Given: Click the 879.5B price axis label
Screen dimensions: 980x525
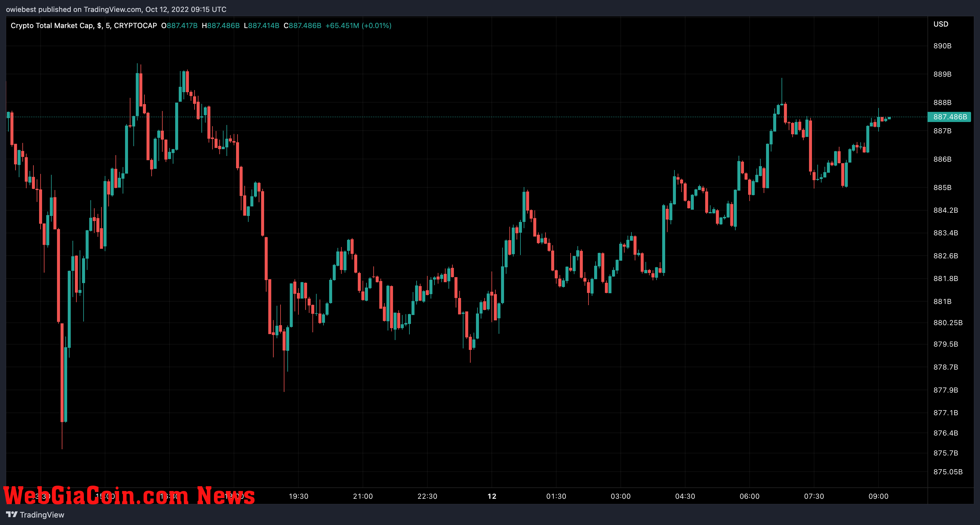Looking at the screenshot, I should coord(946,344).
